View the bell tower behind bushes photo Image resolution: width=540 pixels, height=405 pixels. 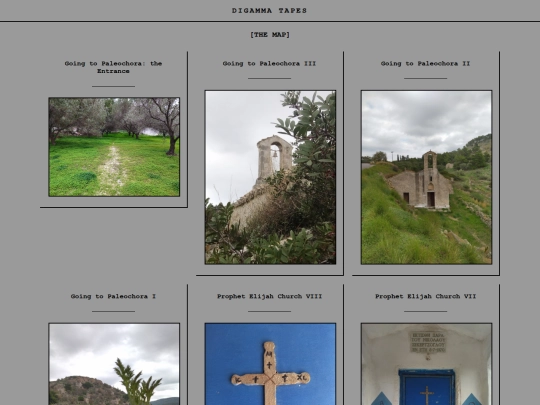pos(270,177)
